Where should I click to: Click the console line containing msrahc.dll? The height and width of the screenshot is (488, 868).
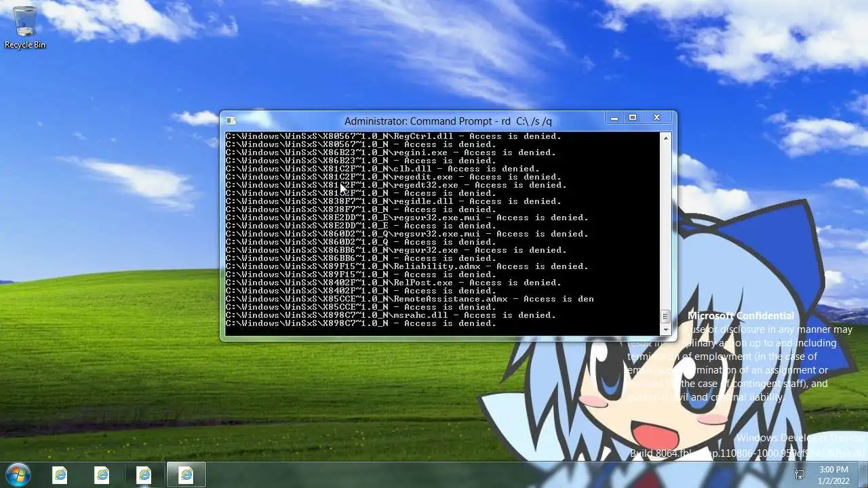click(x=391, y=315)
